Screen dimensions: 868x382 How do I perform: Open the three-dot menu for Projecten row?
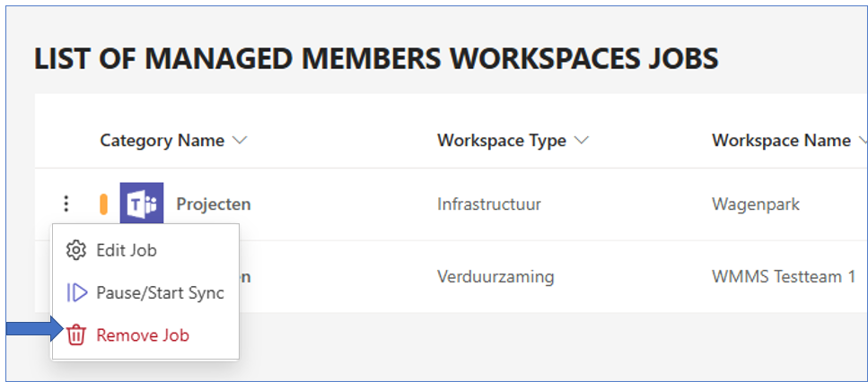pos(66,204)
